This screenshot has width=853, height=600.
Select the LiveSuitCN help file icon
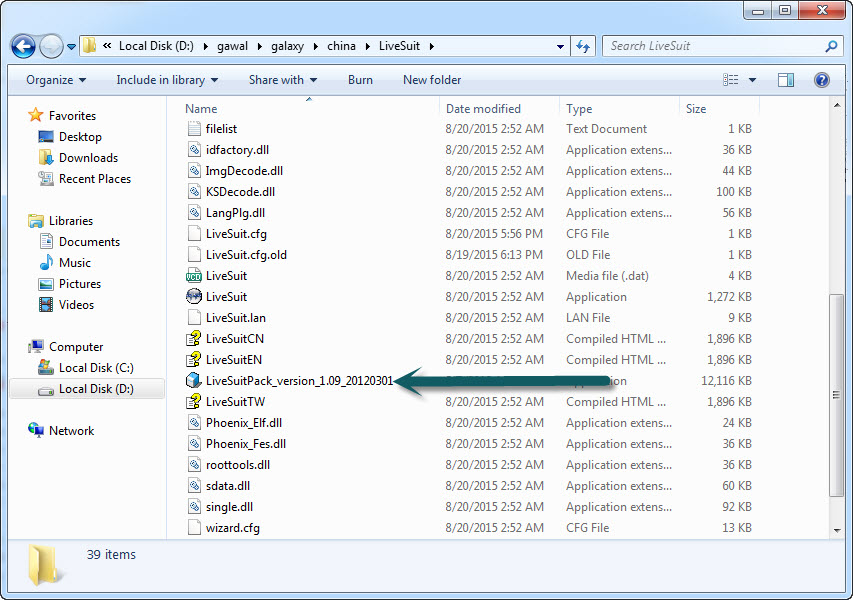point(194,338)
